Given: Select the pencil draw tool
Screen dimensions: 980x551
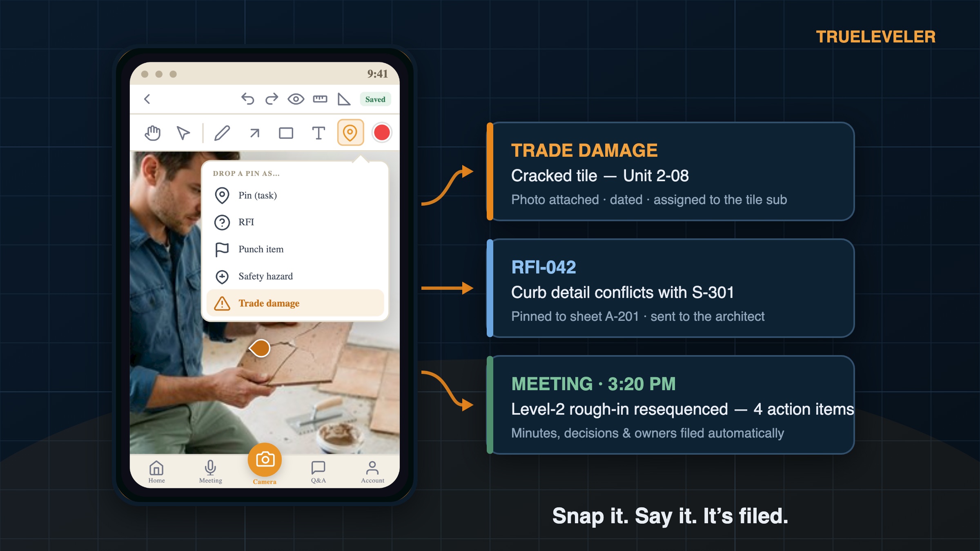Looking at the screenshot, I should [x=222, y=133].
